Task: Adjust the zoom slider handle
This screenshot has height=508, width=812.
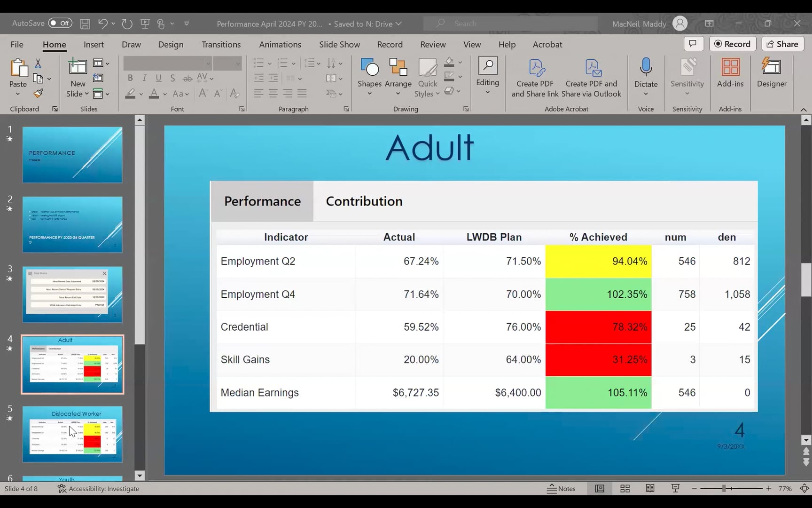Action: 724,489
